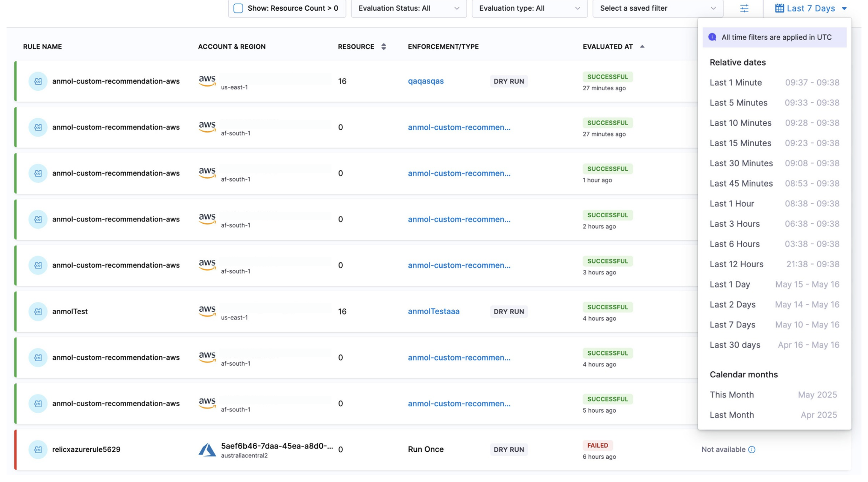Click the filter settings sliders icon
The height and width of the screenshot is (482, 868).
[x=744, y=8]
